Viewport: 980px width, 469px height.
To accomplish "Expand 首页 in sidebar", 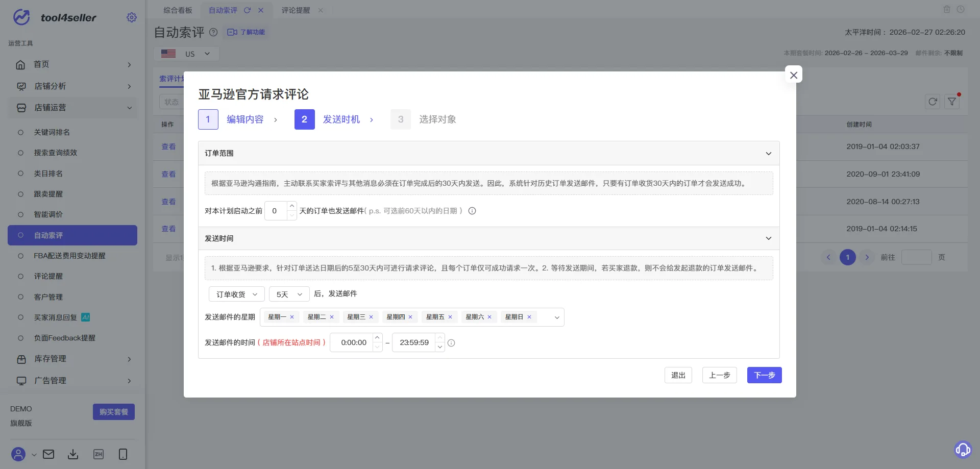I will coord(72,64).
